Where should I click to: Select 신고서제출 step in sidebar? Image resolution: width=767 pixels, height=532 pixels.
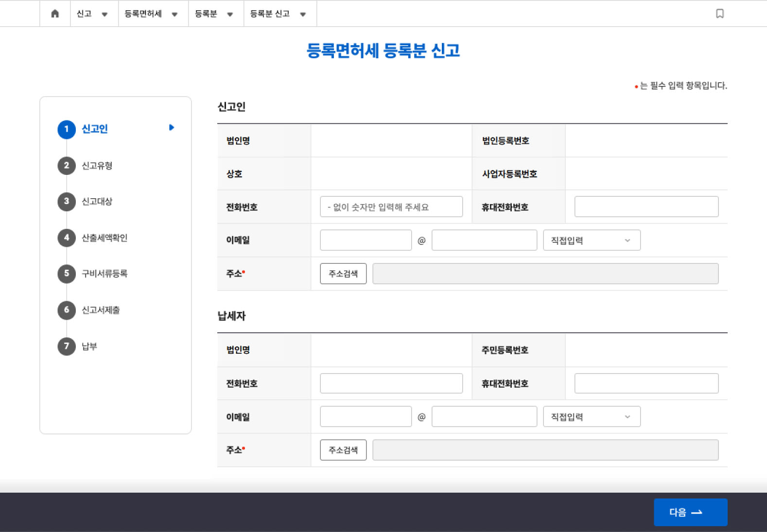tap(101, 310)
